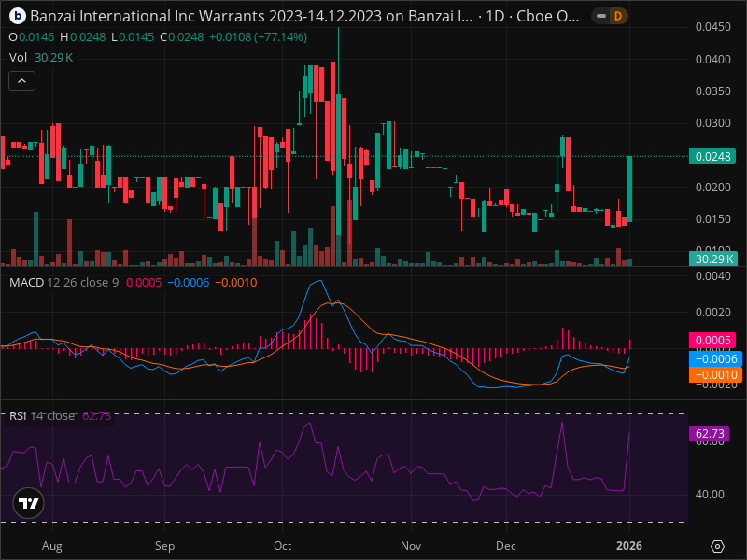Click the RSI value 62.73 in legend
The height and width of the screenshot is (560, 747).
click(97, 415)
